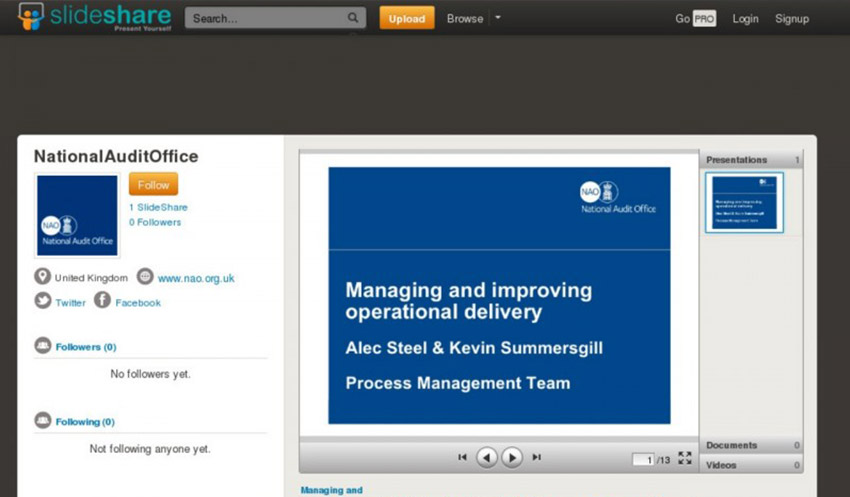This screenshot has width=850, height=497.
Task: Open the Browse menu
Action: 465,18
